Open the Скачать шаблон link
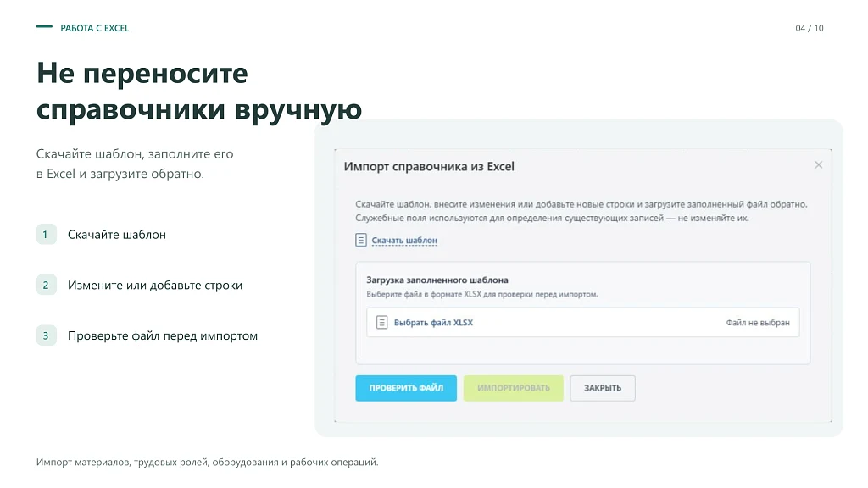868x488 pixels. point(404,240)
